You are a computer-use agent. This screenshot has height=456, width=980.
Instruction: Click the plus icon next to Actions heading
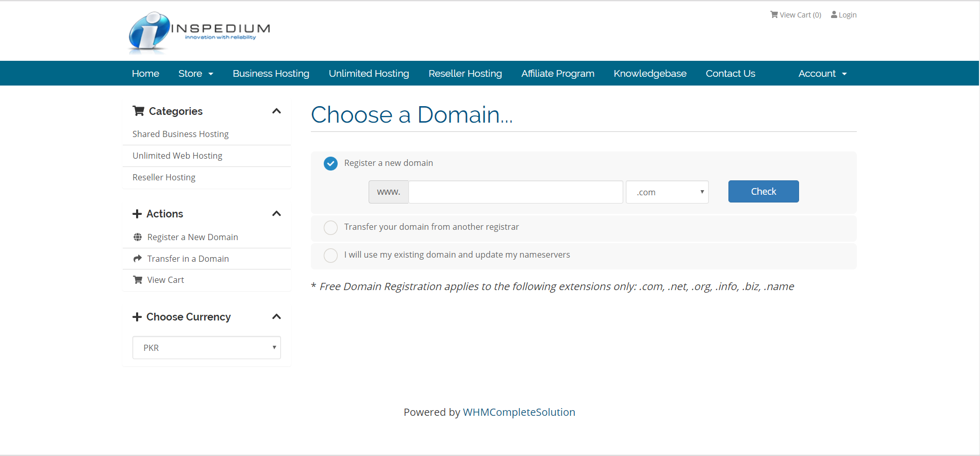point(137,214)
